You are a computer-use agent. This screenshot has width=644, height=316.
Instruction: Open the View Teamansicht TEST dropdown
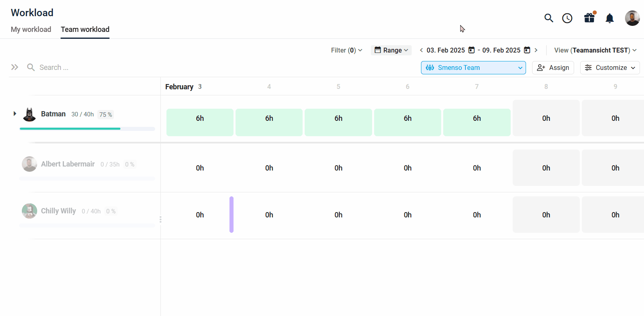[x=595, y=50]
